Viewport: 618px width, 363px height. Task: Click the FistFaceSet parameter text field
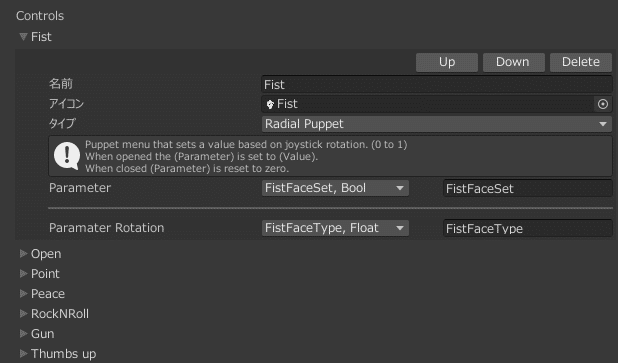527,188
